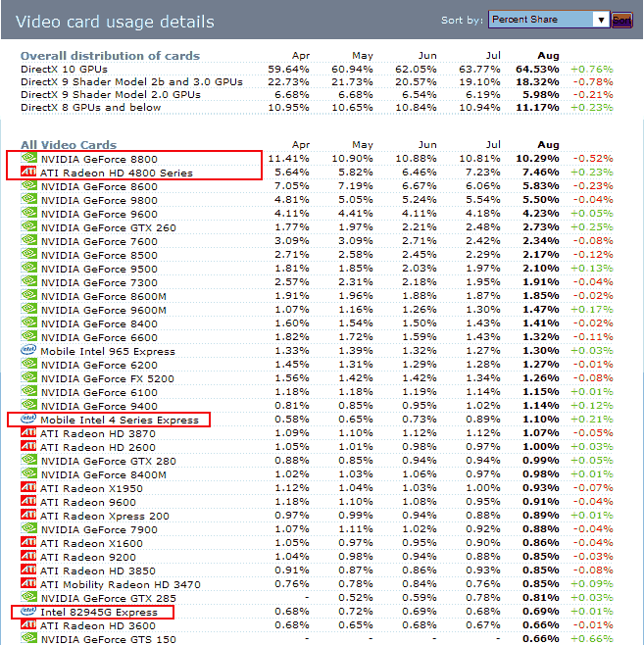Click NVIDIA icon beside GeForce GTX 260
This screenshot has height=645, width=644.
point(28,226)
